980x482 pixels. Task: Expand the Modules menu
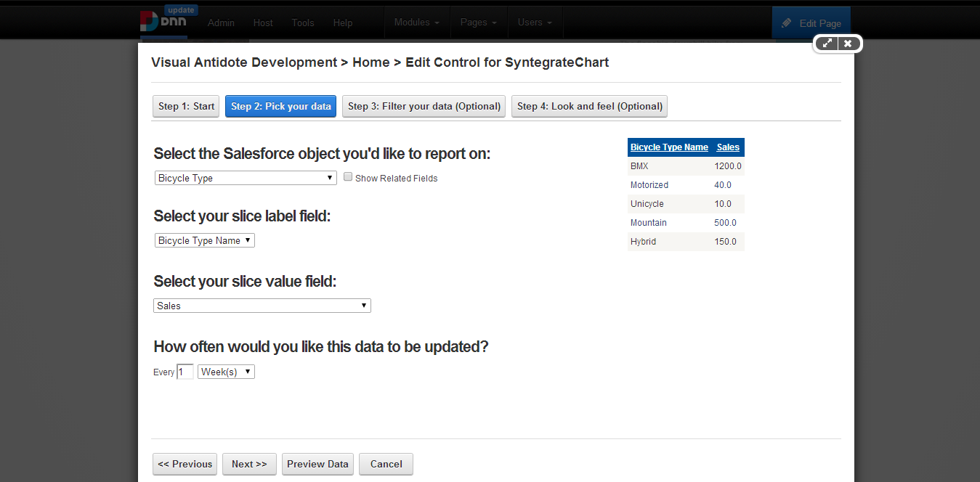pyautogui.click(x=416, y=23)
